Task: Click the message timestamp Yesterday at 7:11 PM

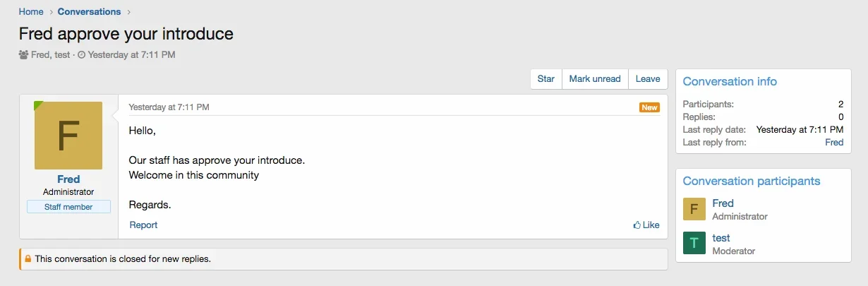Action: 169,107
